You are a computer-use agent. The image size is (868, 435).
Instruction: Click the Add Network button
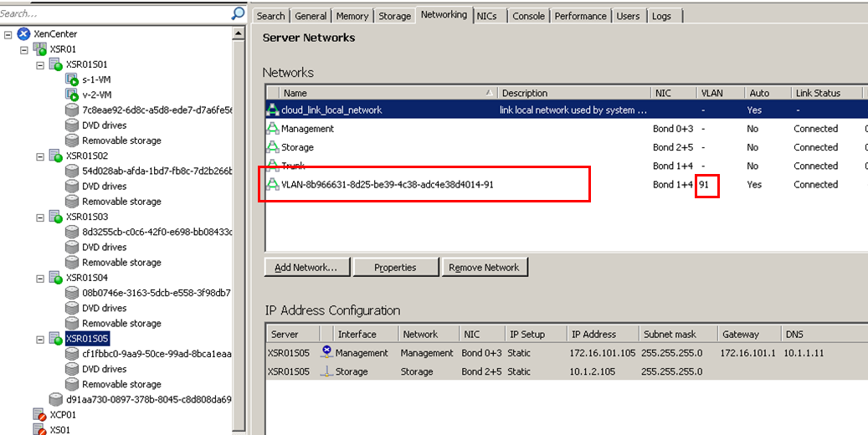pos(306,268)
